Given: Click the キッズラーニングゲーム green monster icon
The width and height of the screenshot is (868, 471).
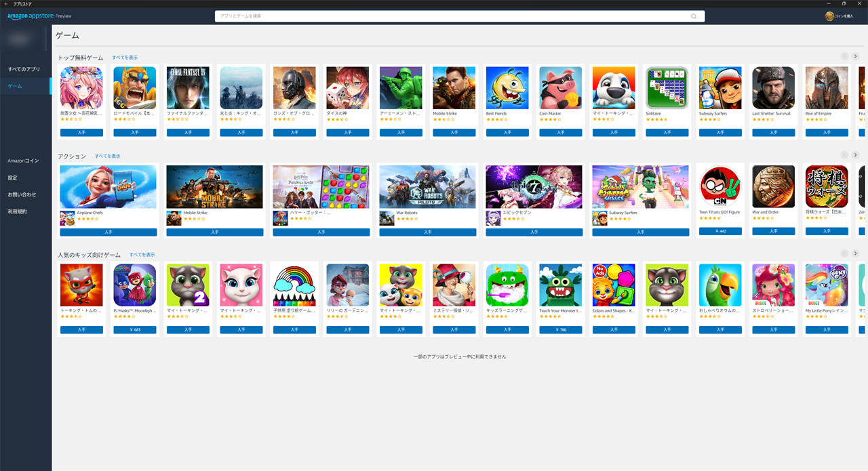Looking at the screenshot, I should point(507,285).
